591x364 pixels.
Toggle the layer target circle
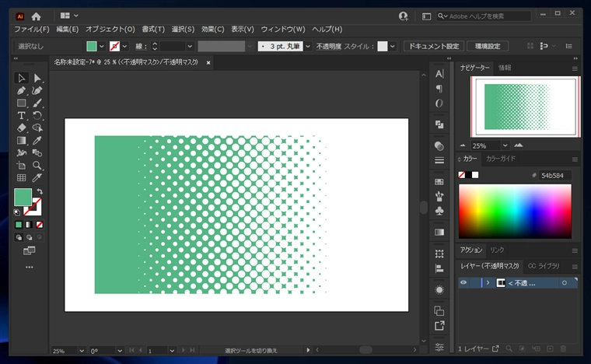point(565,283)
